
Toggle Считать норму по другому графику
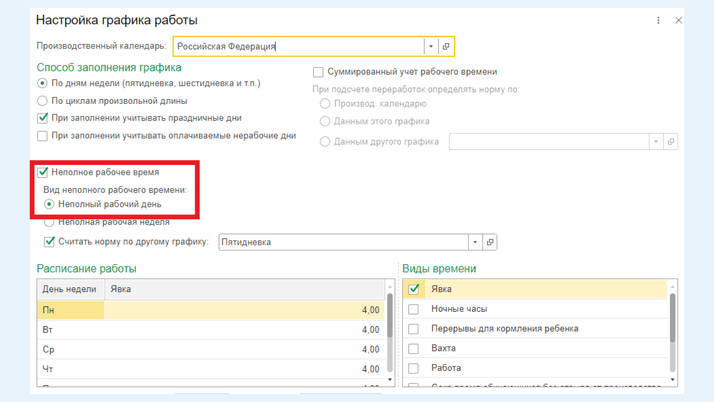50,242
